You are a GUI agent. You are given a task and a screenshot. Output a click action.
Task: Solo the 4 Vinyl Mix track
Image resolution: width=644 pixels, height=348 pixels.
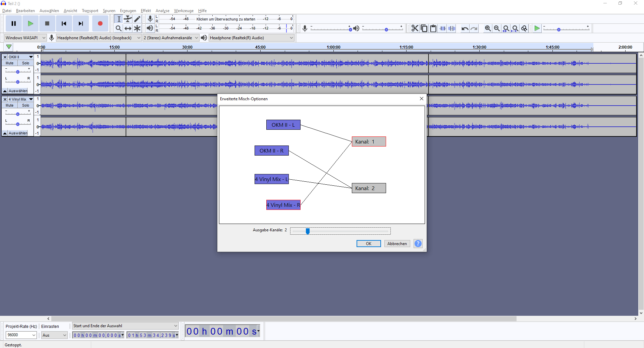click(25, 105)
